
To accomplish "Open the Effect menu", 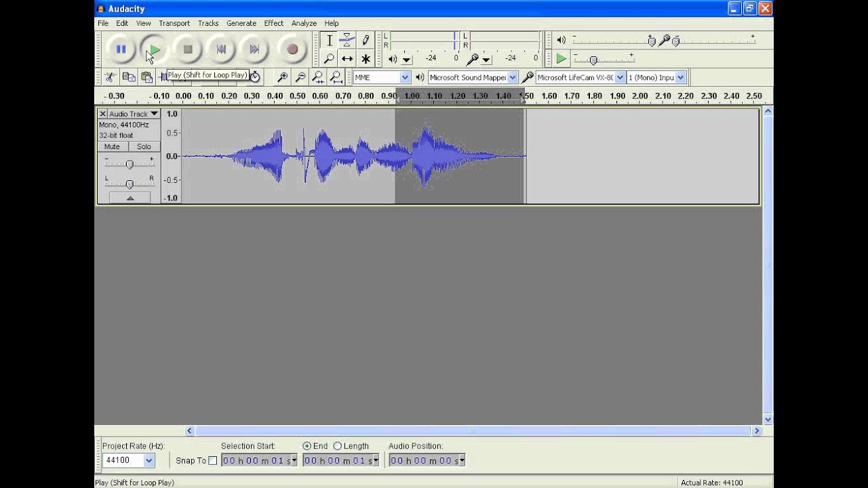I will [274, 23].
